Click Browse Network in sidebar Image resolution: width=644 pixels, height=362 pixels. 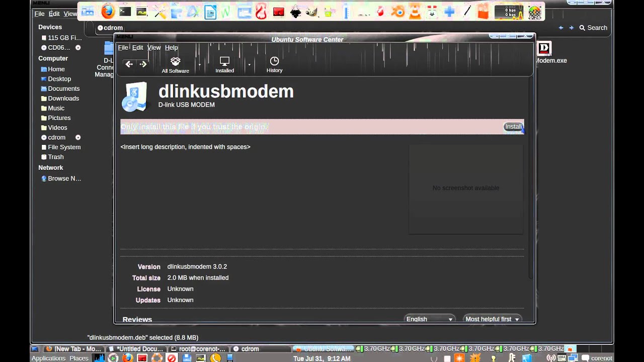tap(61, 178)
